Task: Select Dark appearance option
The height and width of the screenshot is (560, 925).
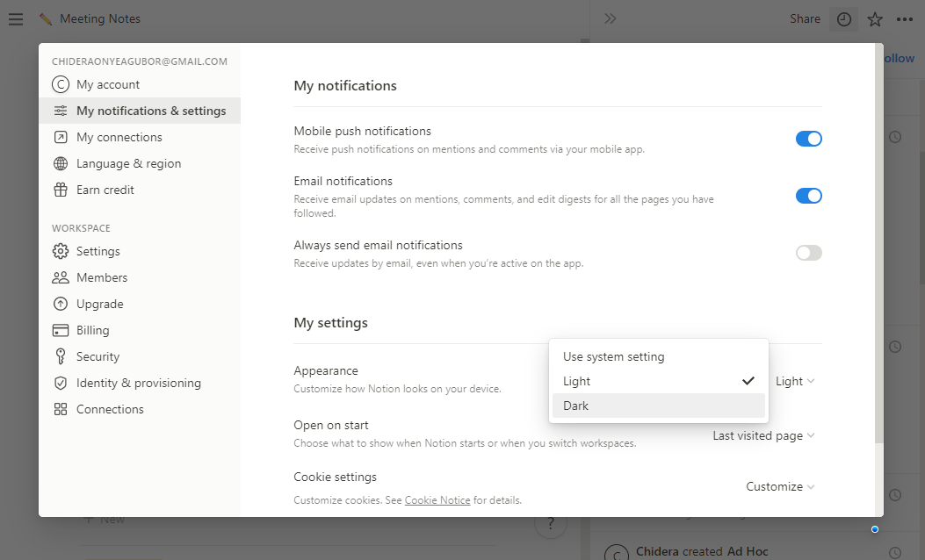Action: [658, 406]
